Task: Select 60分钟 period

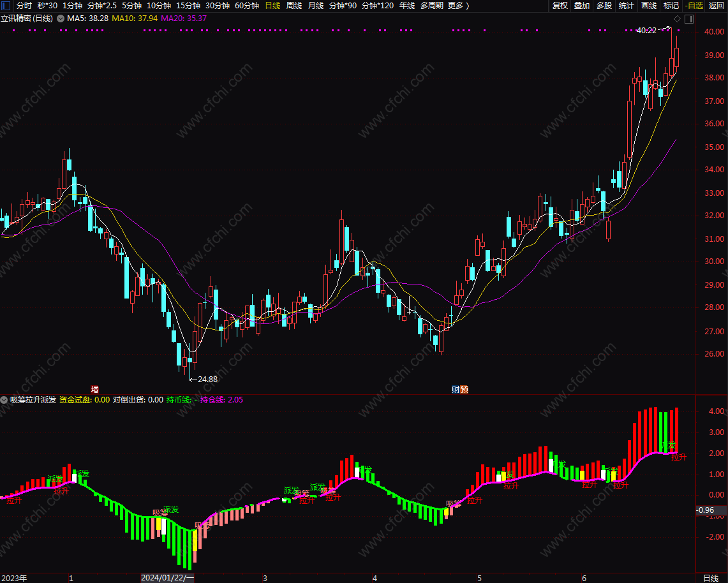Action: 246,6
